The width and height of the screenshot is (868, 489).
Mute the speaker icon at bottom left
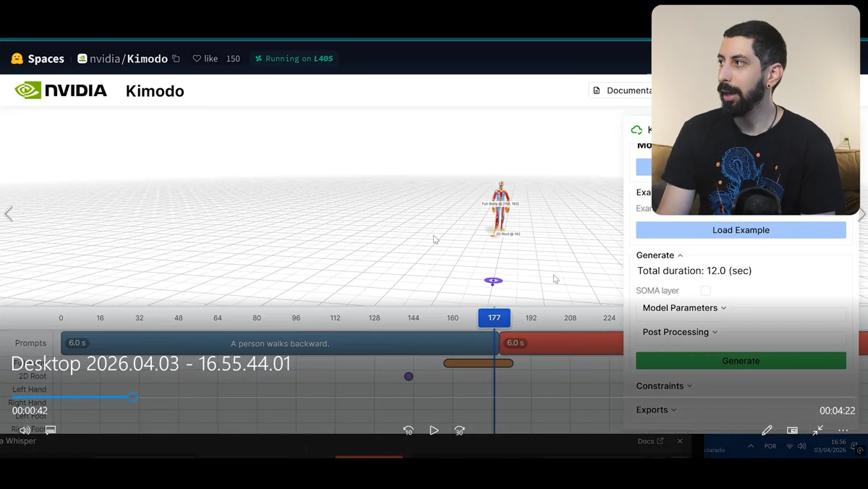[25, 429]
